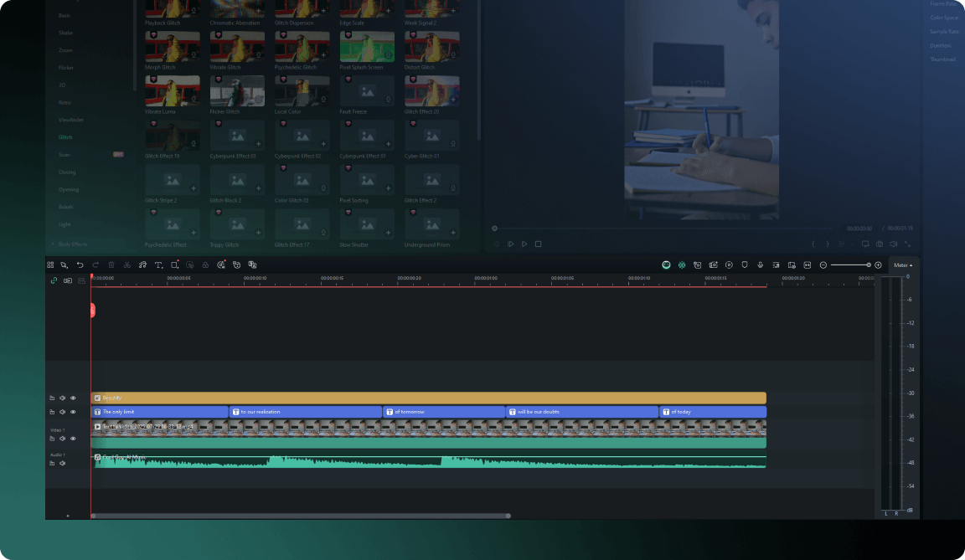Select 'of today' title clip
Screen dimensions: 965x560
click(x=713, y=412)
